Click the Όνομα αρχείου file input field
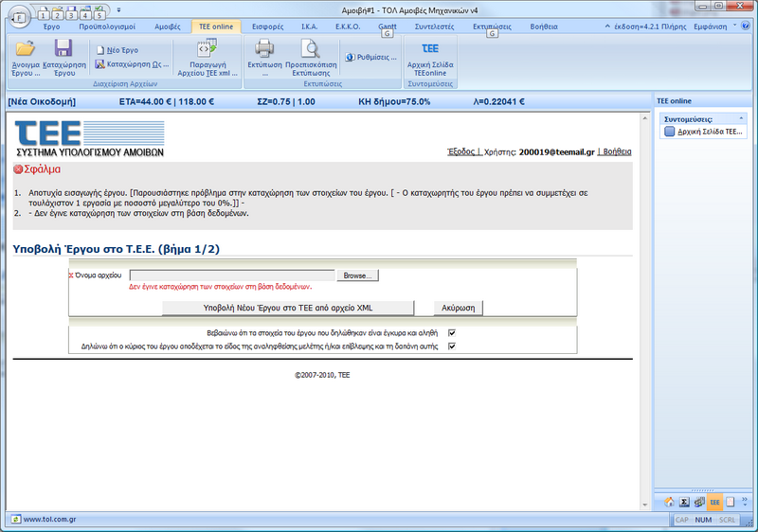This screenshot has width=758, height=532. click(232, 275)
